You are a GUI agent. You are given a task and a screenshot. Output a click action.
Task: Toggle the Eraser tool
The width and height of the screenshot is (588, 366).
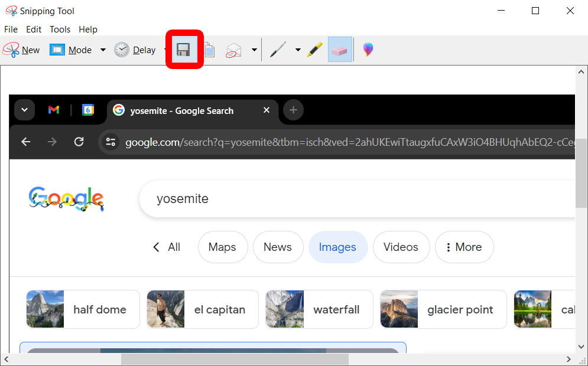[x=340, y=50]
